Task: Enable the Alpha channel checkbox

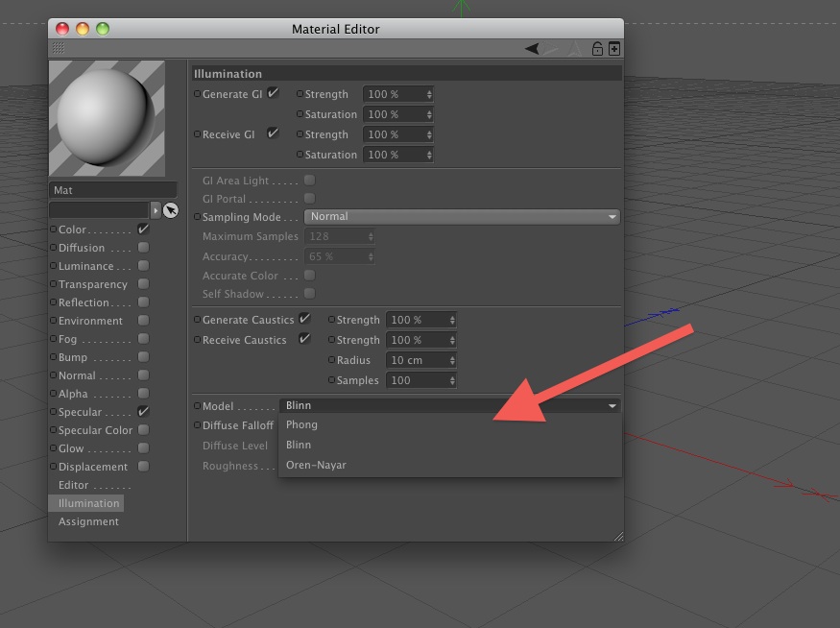Action: pyautogui.click(x=143, y=394)
